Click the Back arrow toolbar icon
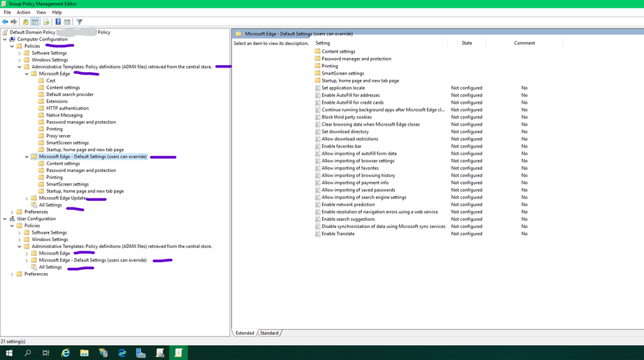Viewport: 644px width, 360px height. (5, 22)
